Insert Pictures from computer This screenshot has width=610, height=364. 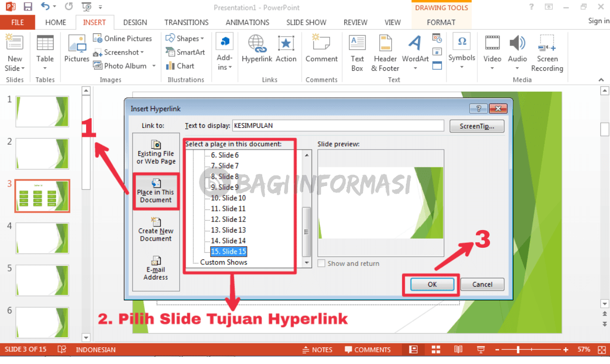click(x=76, y=49)
